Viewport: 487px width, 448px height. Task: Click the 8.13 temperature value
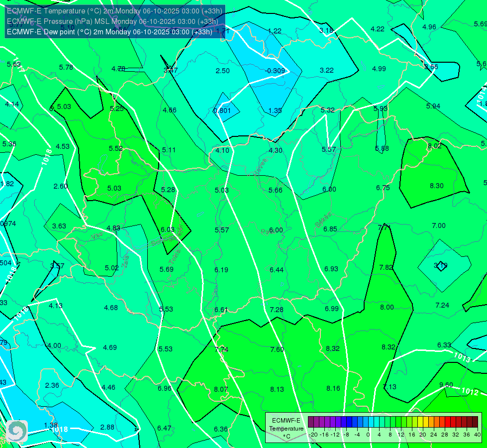(x=277, y=389)
